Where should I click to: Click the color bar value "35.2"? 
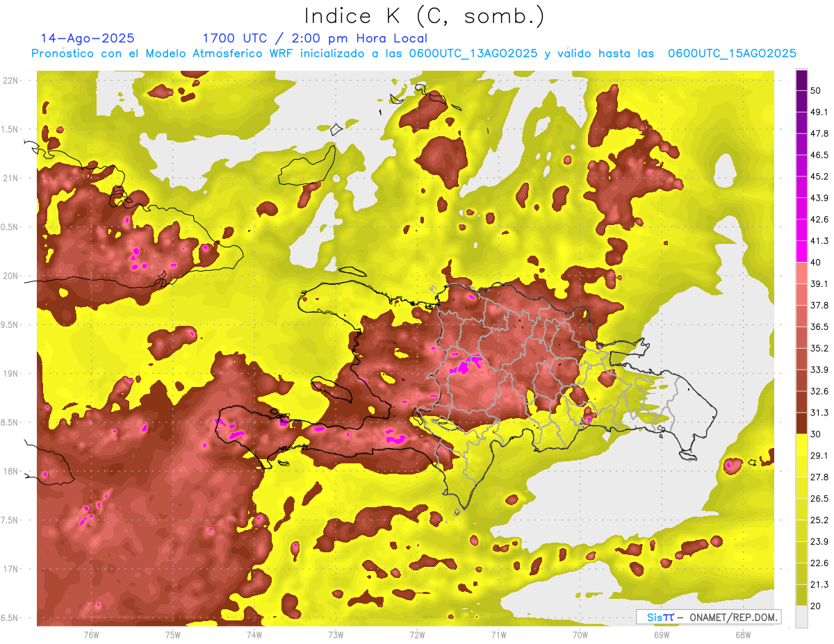coord(819,348)
